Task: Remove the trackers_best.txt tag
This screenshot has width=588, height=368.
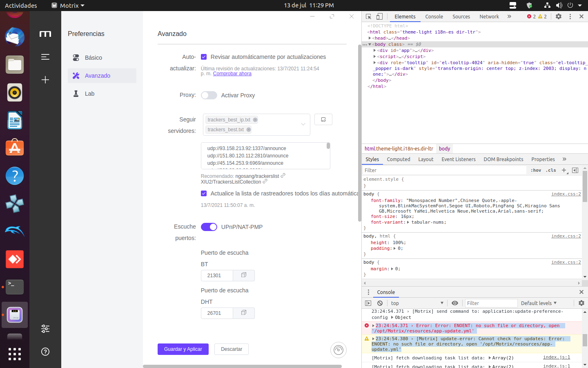Action: coord(249,130)
